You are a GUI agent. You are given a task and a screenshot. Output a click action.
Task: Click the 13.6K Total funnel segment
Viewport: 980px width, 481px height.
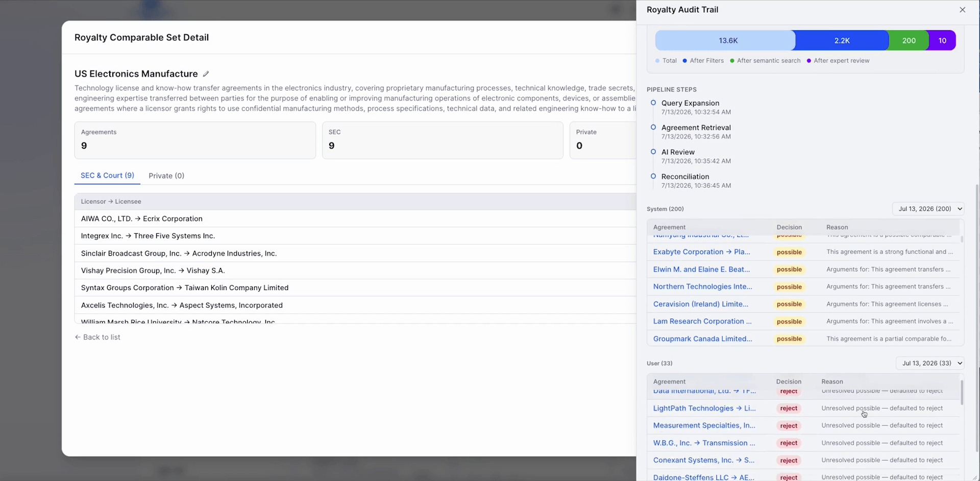coord(725,40)
